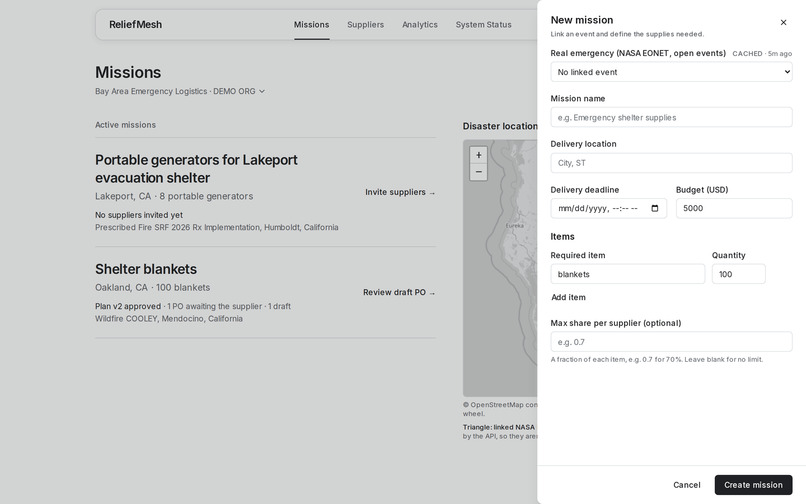Click Invite suppliers for Lakeport mission

[x=400, y=192]
